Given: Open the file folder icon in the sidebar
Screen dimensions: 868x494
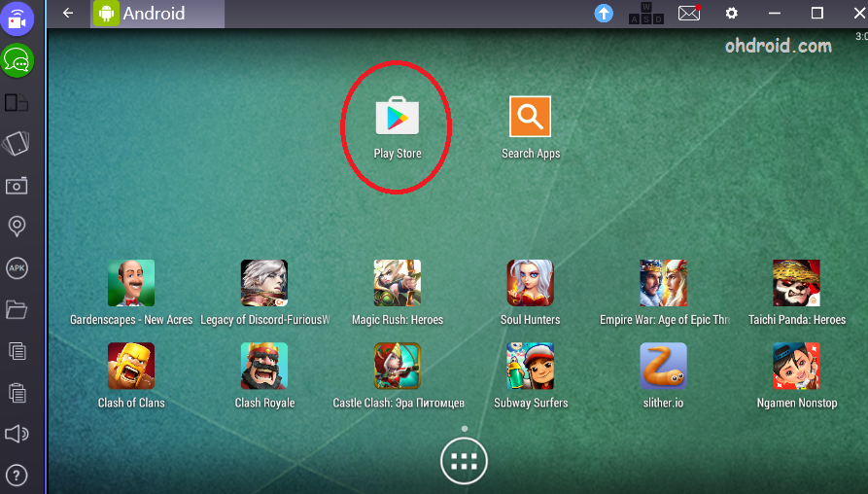Looking at the screenshot, I should point(17,309).
